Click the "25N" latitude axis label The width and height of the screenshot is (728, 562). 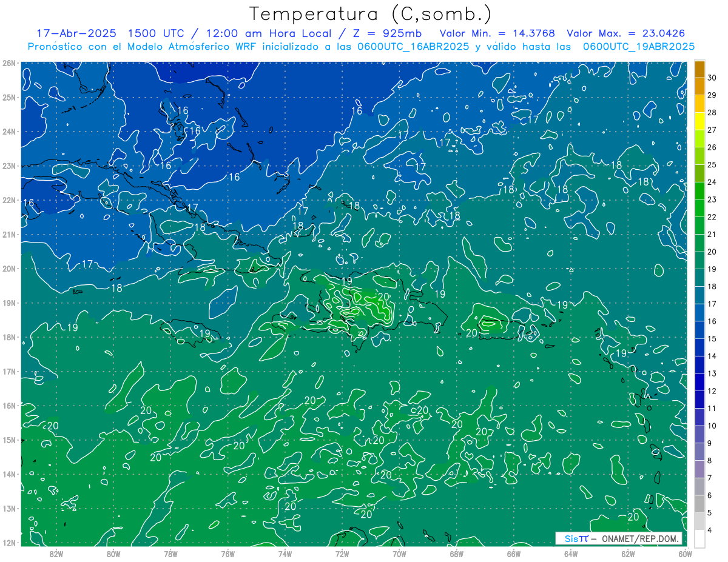[x=9, y=97]
